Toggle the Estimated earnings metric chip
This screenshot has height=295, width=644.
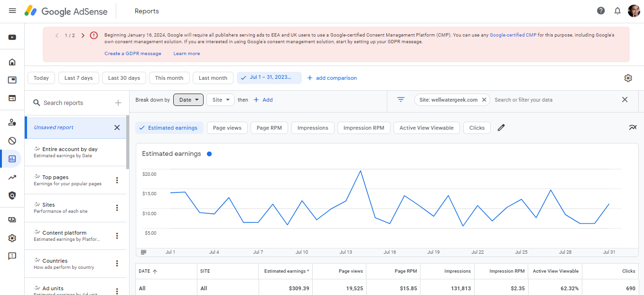(x=169, y=128)
